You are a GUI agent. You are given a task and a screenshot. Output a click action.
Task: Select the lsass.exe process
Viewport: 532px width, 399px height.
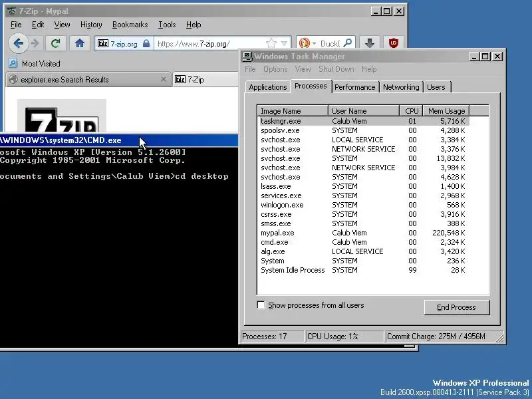coord(363,186)
